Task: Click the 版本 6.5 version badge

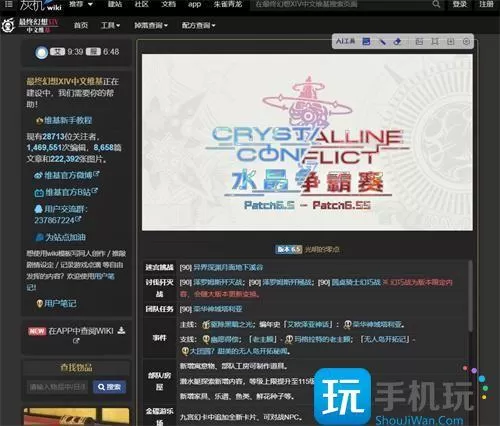Action: point(289,249)
